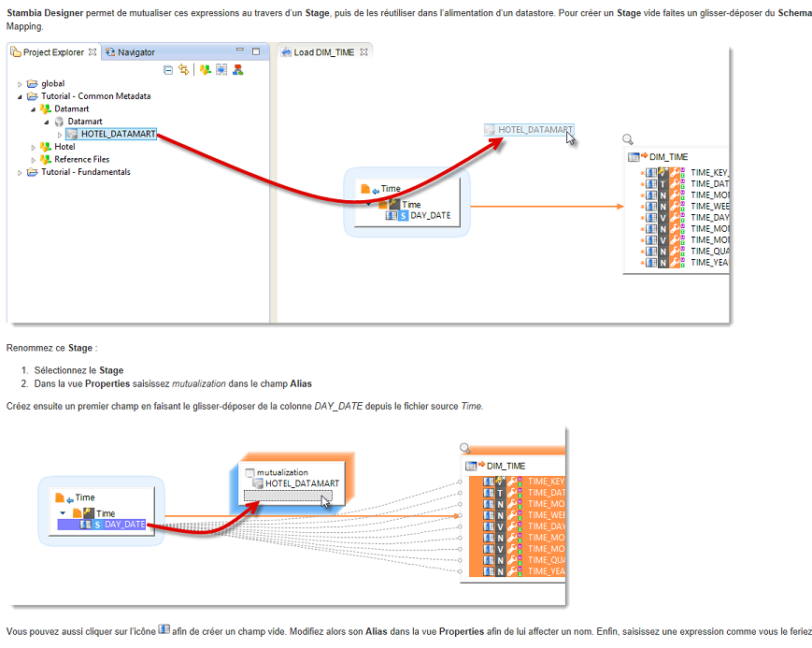Click column icon on orange TIME_DAT row

489,493
